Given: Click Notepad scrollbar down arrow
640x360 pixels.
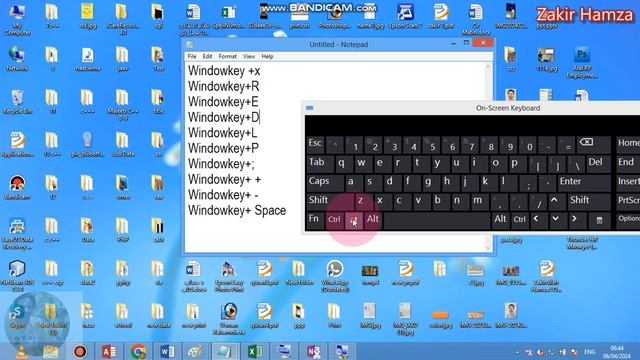Looking at the screenshot, I should point(488,248).
